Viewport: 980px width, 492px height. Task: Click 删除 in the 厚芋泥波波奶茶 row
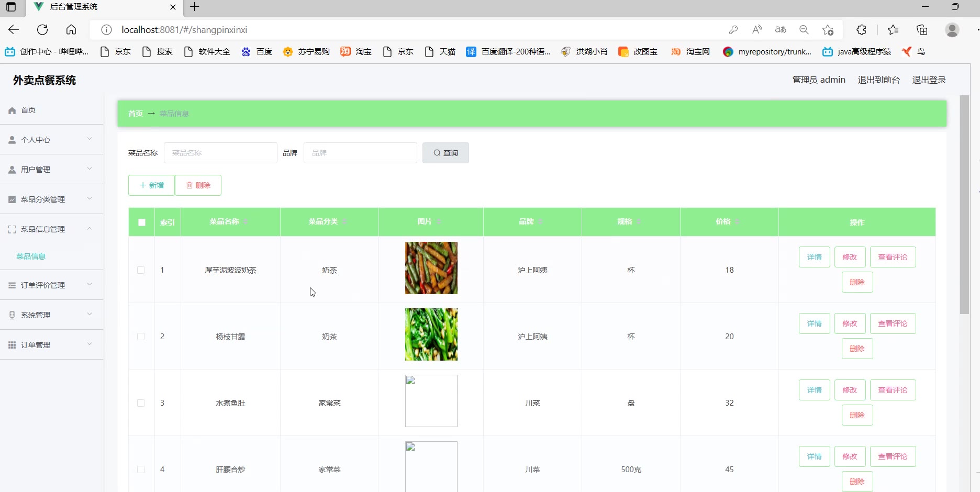coord(857,282)
